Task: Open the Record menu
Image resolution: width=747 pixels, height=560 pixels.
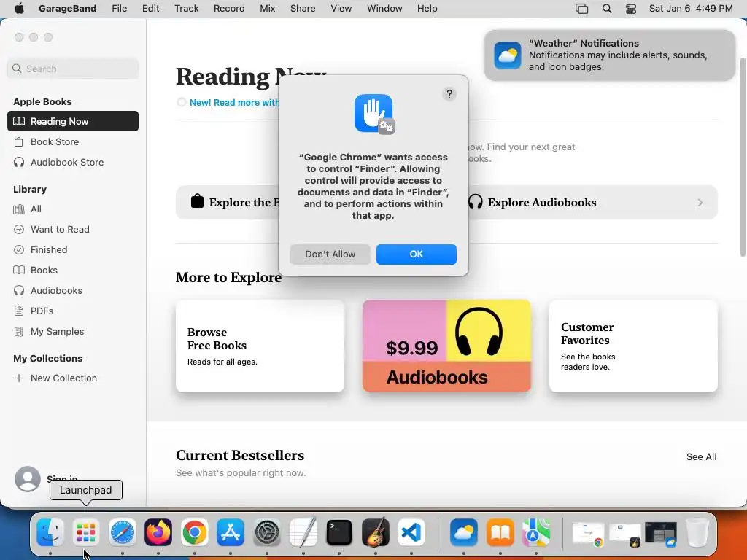Action: (x=229, y=9)
